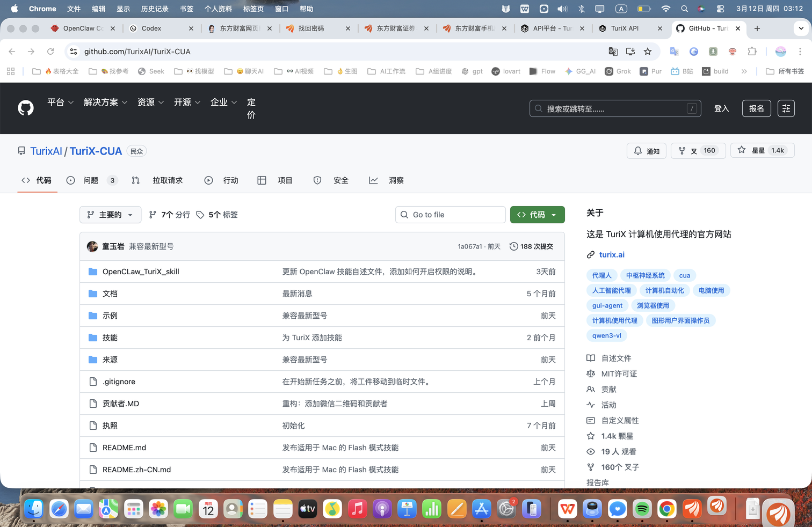This screenshot has height=527, width=812.
Task: Open the turix.ai website link
Action: (x=612, y=254)
